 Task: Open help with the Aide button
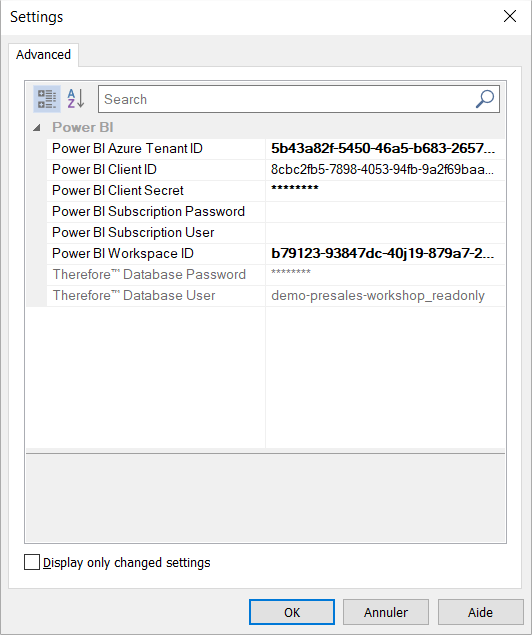click(x=480, y=612)
